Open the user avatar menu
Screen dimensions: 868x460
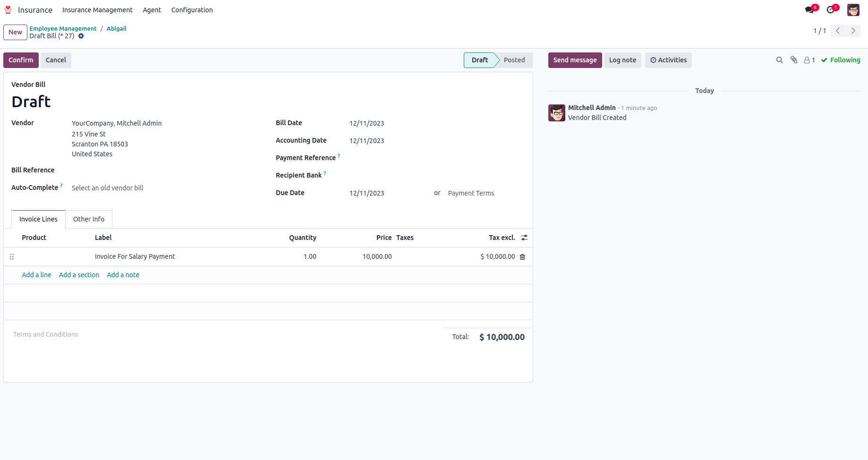(x=853, y=10)
